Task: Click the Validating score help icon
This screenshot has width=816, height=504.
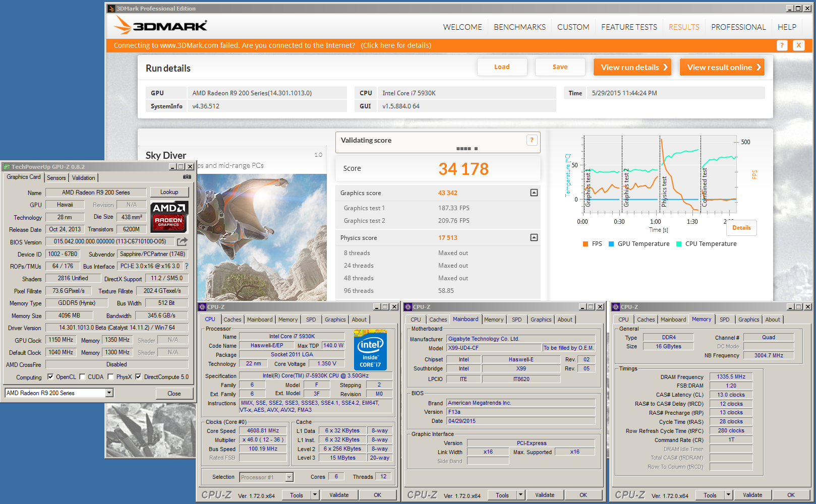Action: (532, 140)
